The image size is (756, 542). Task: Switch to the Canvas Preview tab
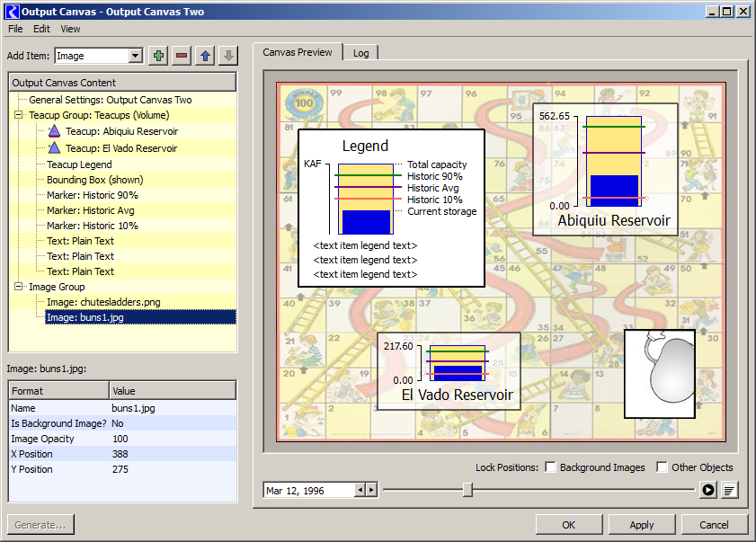point(298,52)
